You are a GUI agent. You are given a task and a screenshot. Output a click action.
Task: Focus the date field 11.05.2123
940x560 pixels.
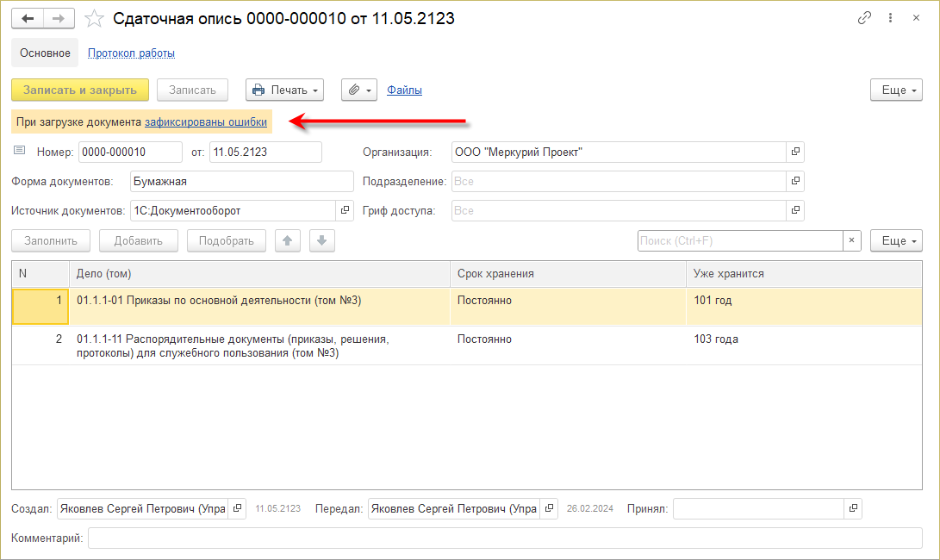[x=265, y=152]
